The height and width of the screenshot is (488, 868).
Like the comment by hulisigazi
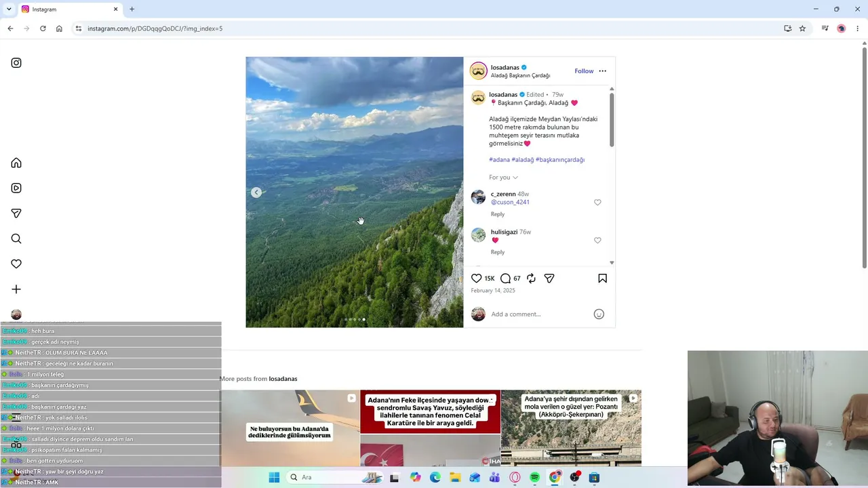pos(597,240)
